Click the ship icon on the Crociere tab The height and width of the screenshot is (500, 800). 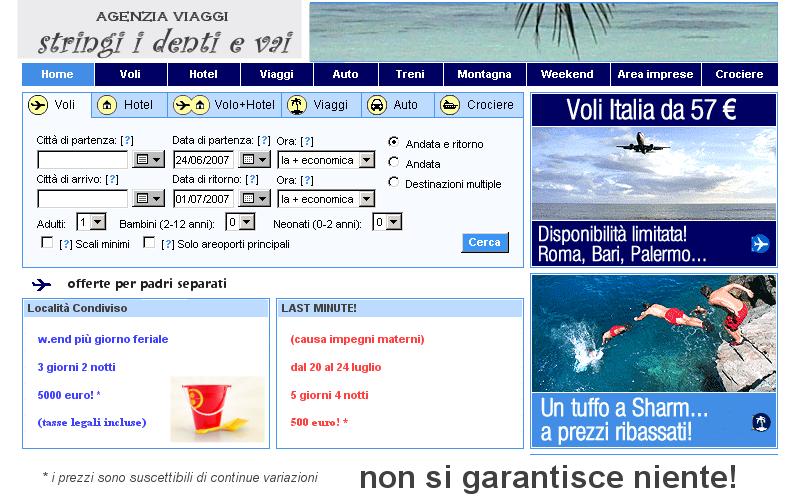[450, 105]
